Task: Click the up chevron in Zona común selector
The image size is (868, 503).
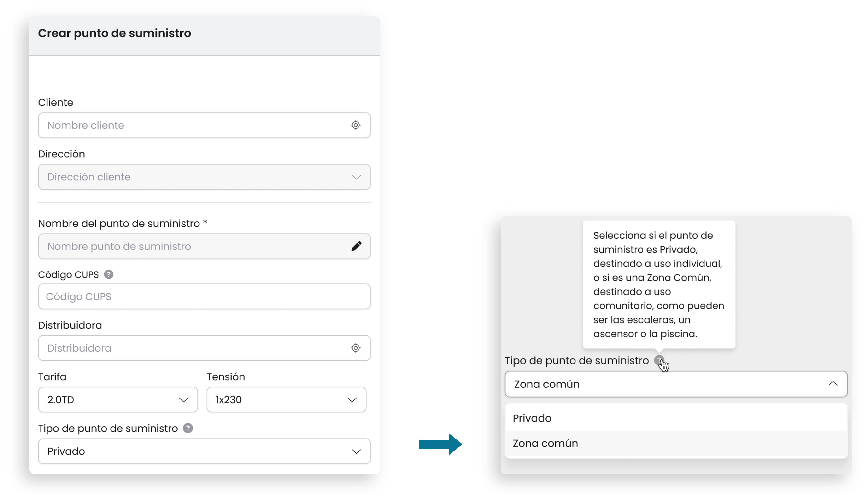Action: (833, 383)
